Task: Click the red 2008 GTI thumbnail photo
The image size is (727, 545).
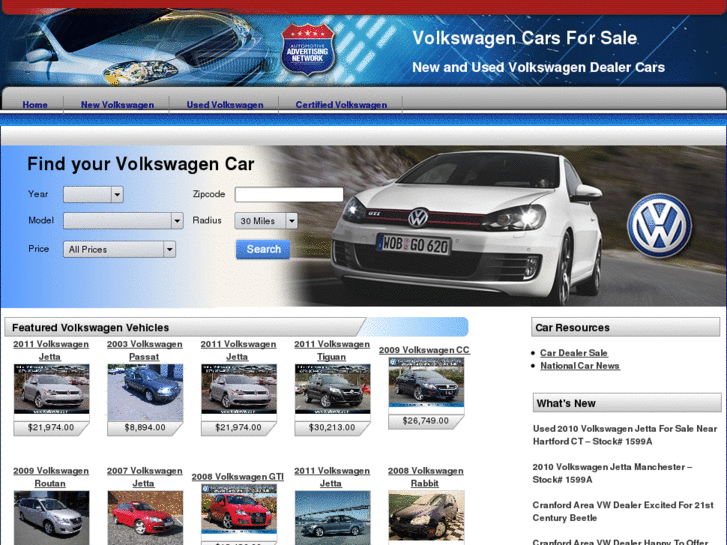Action: 239,509
